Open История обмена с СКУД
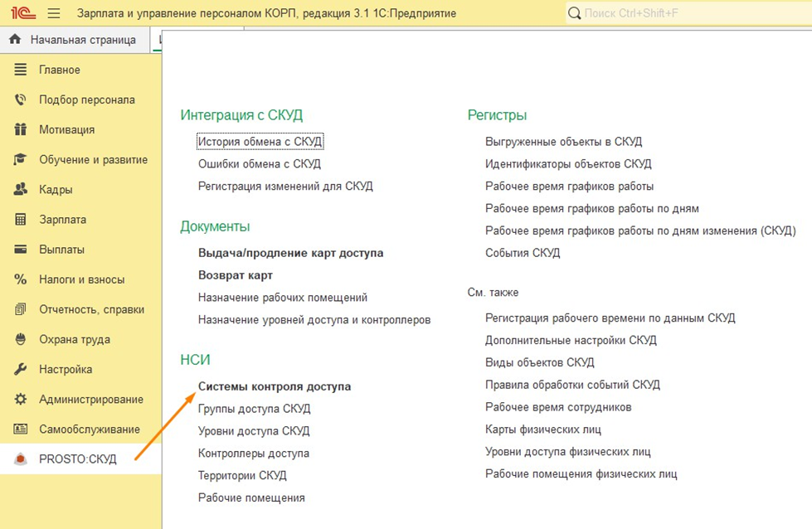 click(x=260, y=141)
